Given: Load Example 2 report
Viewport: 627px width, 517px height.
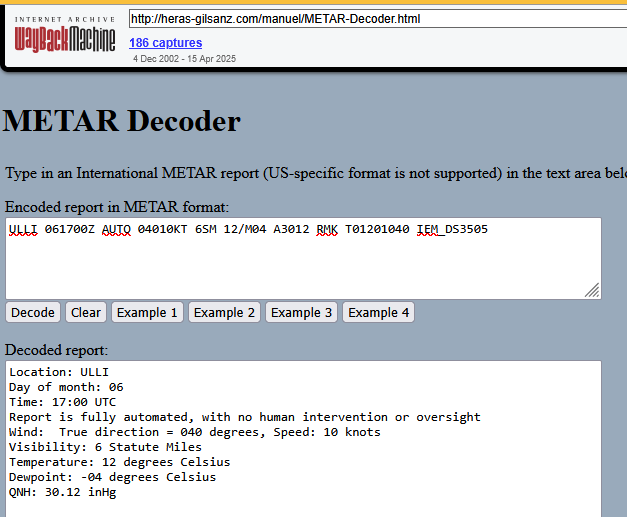Looking at the screenshot, I should coord(224,312).
